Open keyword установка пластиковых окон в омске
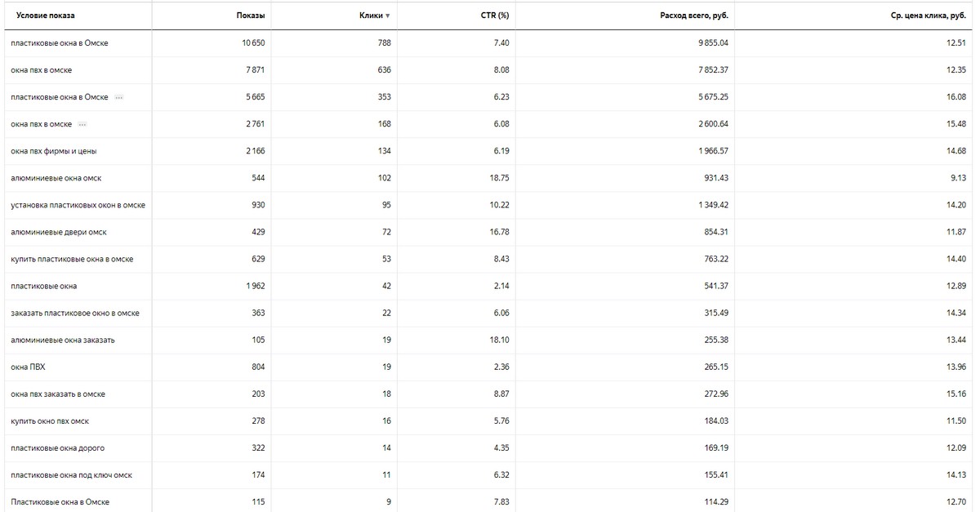Image resolution: width=980 pixels, height=512 pixels. [x=78, y=205]
